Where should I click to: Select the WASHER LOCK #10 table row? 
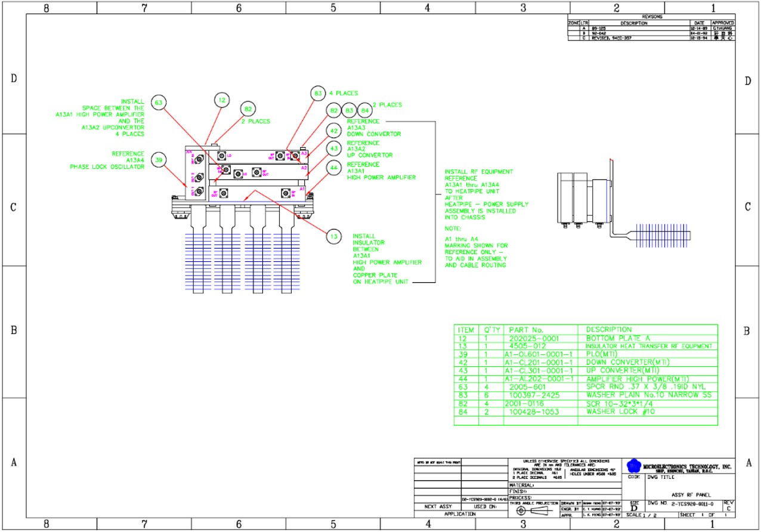(x=586, y=412)
